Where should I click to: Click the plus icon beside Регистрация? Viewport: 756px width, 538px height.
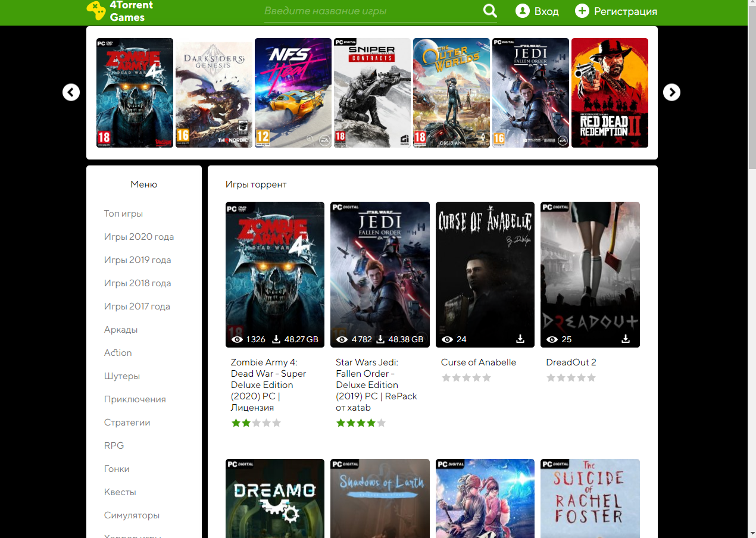tap(582, 11)
